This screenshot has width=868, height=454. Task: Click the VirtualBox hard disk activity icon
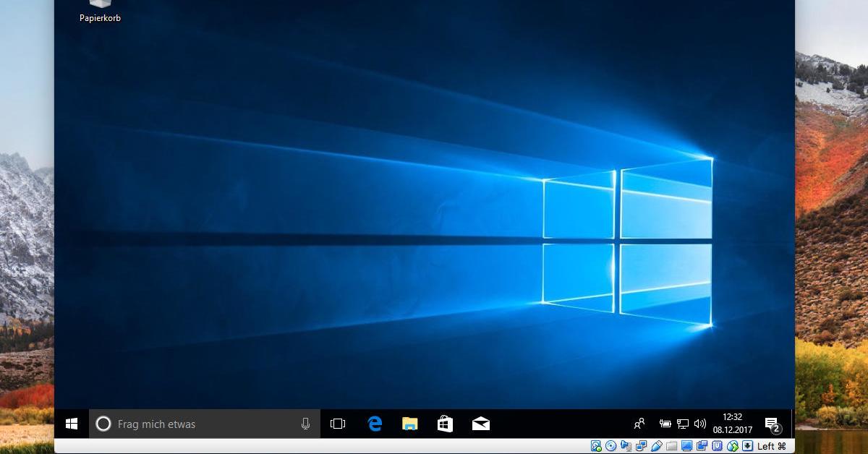coord(596,446)
